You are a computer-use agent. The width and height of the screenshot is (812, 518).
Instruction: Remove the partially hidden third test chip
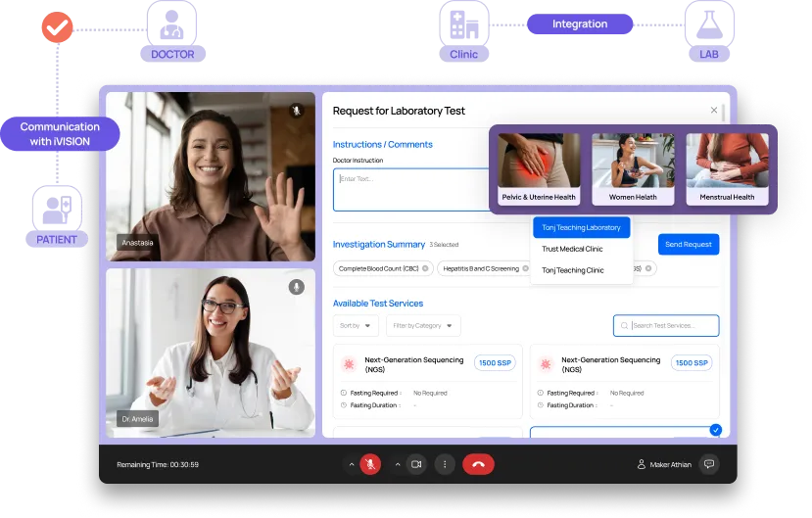pyautogui.click(x=648, y=268)
